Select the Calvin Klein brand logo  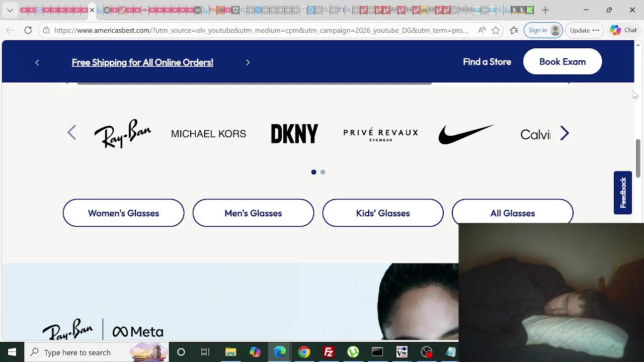tap(535, 134)
